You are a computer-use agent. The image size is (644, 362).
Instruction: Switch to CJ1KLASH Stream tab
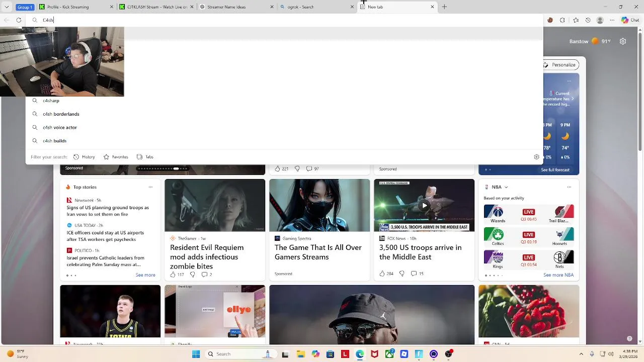tap(156, 7)
